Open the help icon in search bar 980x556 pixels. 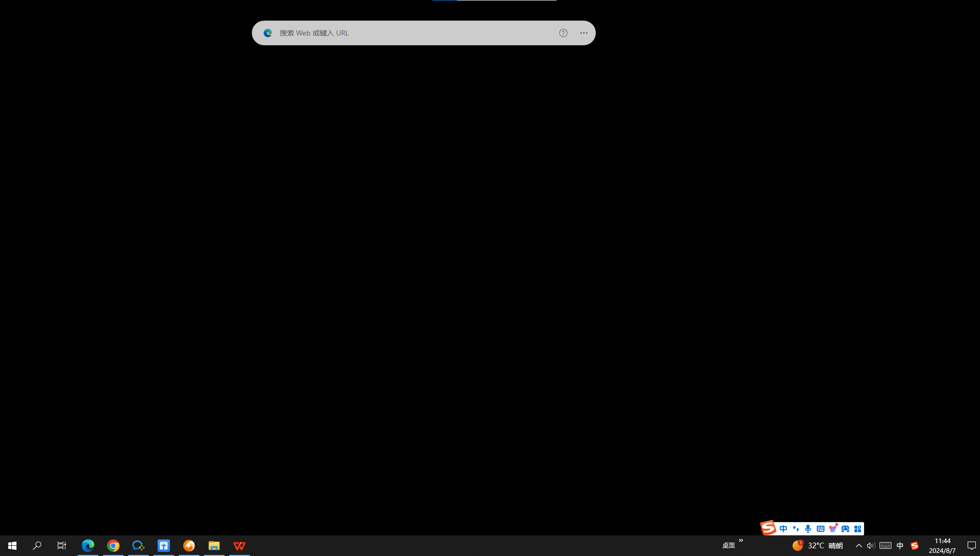click(x=563, y=33)
